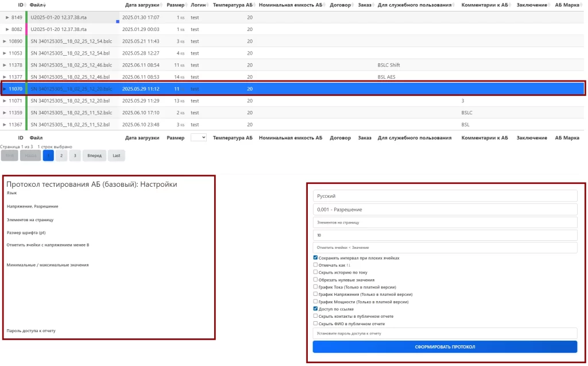Image resolution: width=588 pixels, height=366 pixels.
Task: Uncheck 'Доступ по ссылке' checkbox
Action: tap(315, 309)
